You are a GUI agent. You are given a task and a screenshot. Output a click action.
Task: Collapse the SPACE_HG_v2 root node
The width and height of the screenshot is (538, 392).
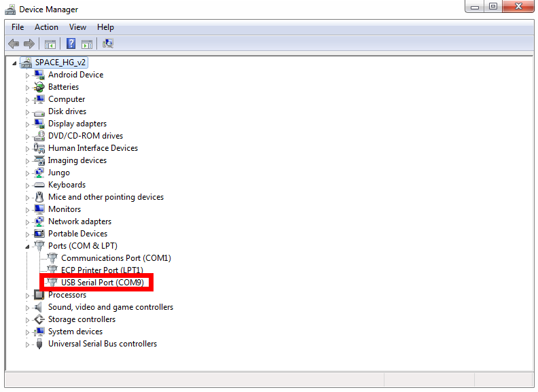point(14,63)
